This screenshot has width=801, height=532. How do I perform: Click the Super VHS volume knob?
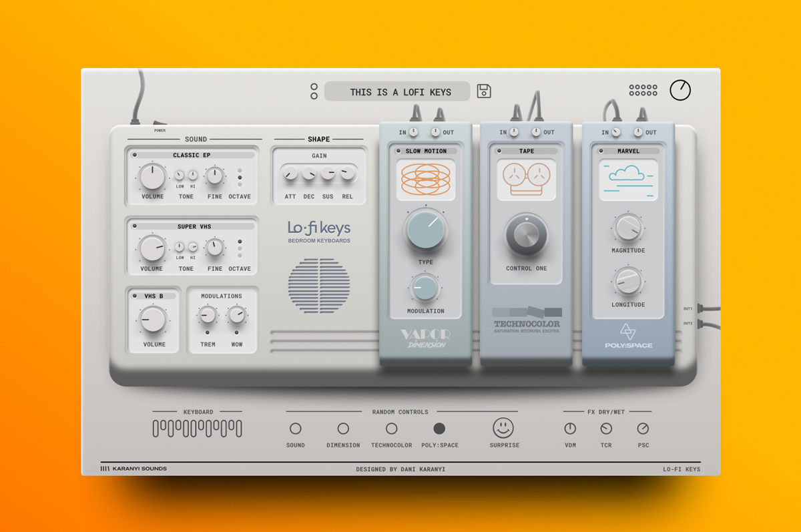coord(152,248)
